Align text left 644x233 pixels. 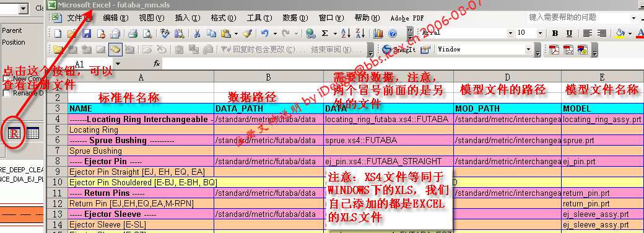coord(587,33)
